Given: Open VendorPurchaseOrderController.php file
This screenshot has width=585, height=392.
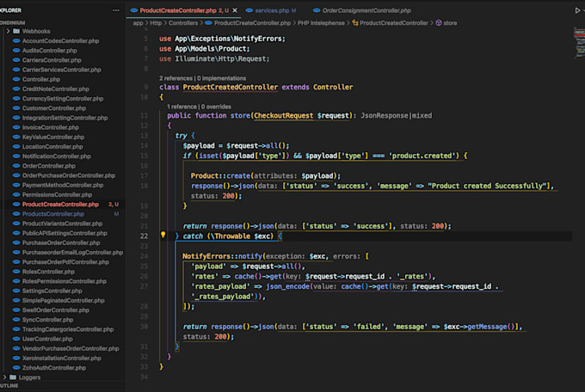Looking at the screenshot, I should (x=71, y=349).
